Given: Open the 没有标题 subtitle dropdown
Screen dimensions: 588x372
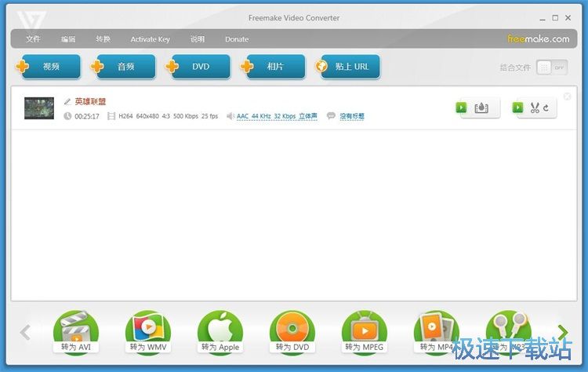Looking at the screenshot, I should tap(352, 116).
